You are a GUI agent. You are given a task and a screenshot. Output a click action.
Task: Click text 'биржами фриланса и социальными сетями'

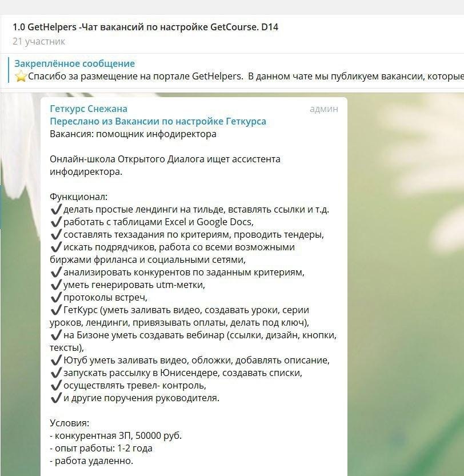(x=147, y=259)
